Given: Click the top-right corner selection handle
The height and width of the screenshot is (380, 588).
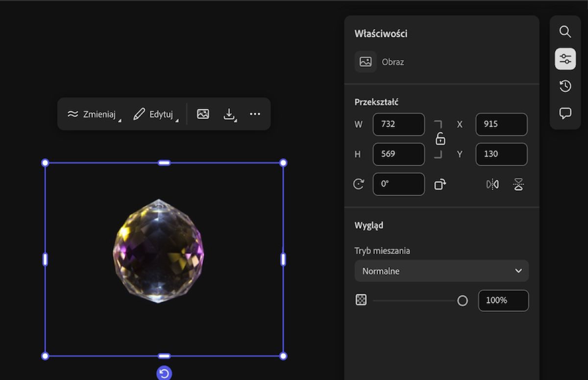Looking at the screenshot, I should pos(283,163).
